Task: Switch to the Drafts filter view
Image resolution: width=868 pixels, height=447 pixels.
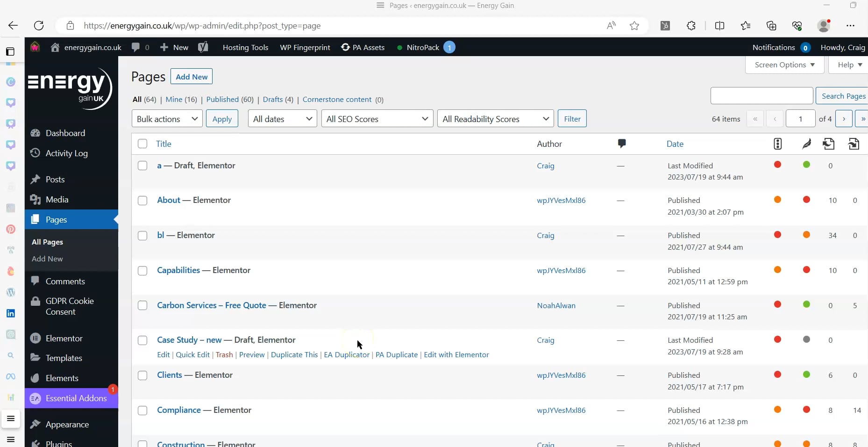Action: tap(272, 99)
